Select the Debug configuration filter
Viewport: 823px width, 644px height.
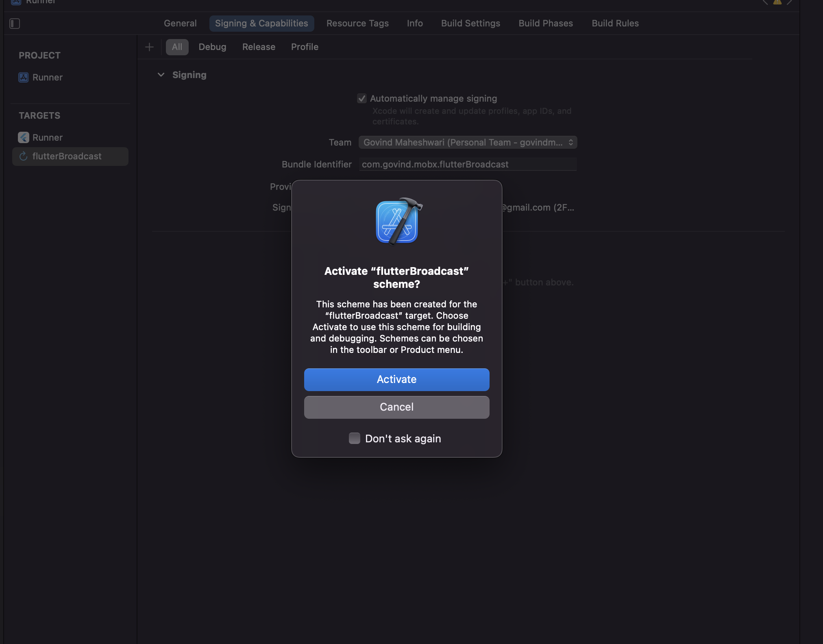point(212,47)
